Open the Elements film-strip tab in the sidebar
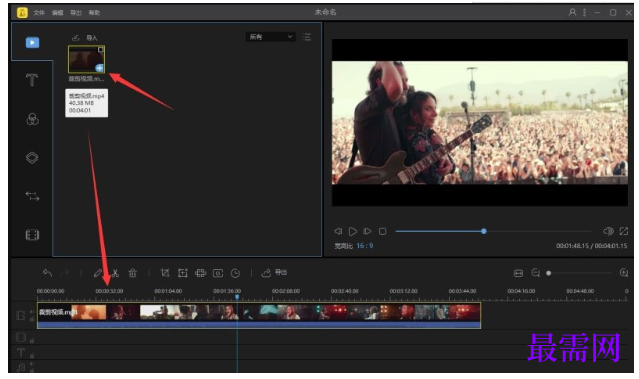Screen dimensions: 639x379 32,235
